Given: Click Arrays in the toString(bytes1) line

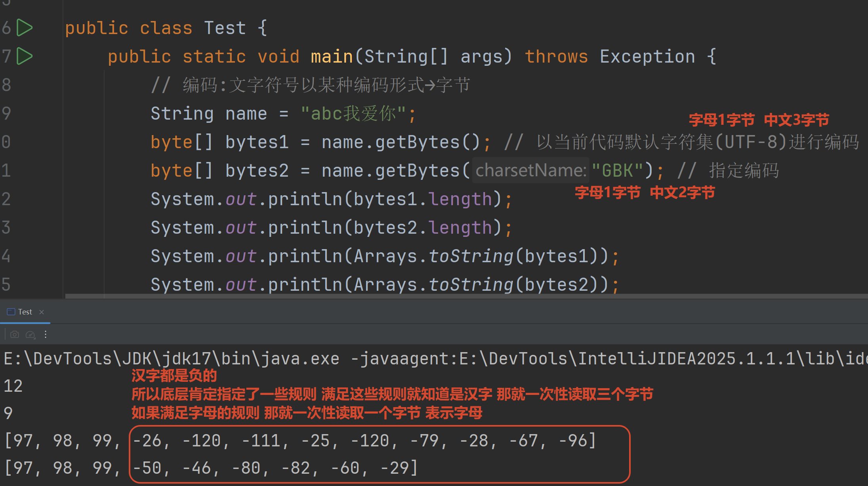Looking at the screenshot, I should tap(385, 256).
